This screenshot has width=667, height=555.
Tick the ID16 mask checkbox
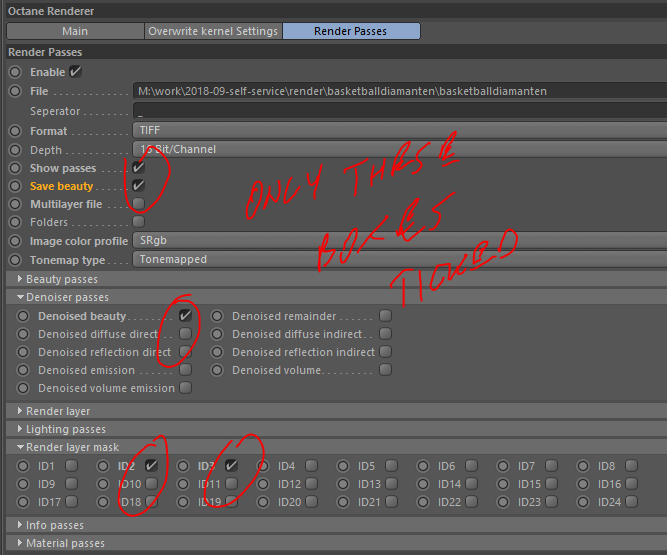tap(631, 484)
